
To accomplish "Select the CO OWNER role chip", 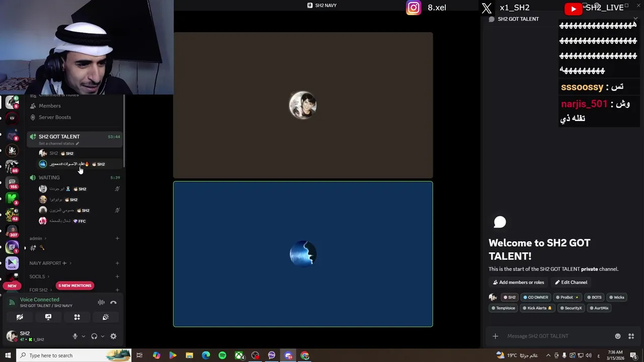I will coord(535,297).
